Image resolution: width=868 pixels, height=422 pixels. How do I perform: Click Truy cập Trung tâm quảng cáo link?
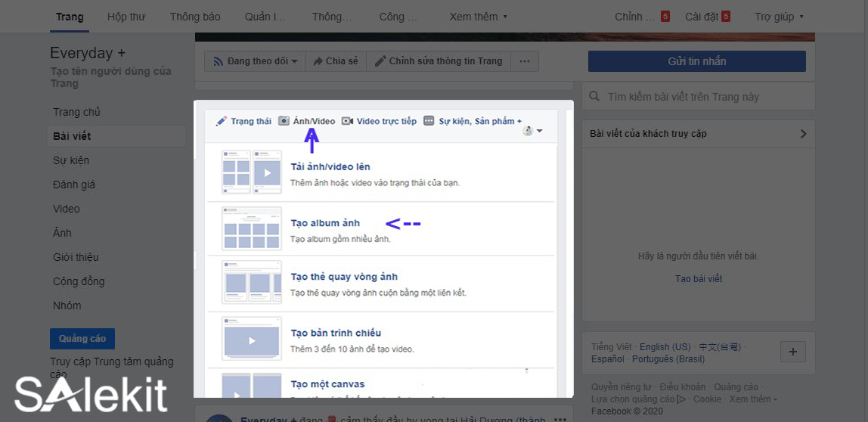[112, 368]
